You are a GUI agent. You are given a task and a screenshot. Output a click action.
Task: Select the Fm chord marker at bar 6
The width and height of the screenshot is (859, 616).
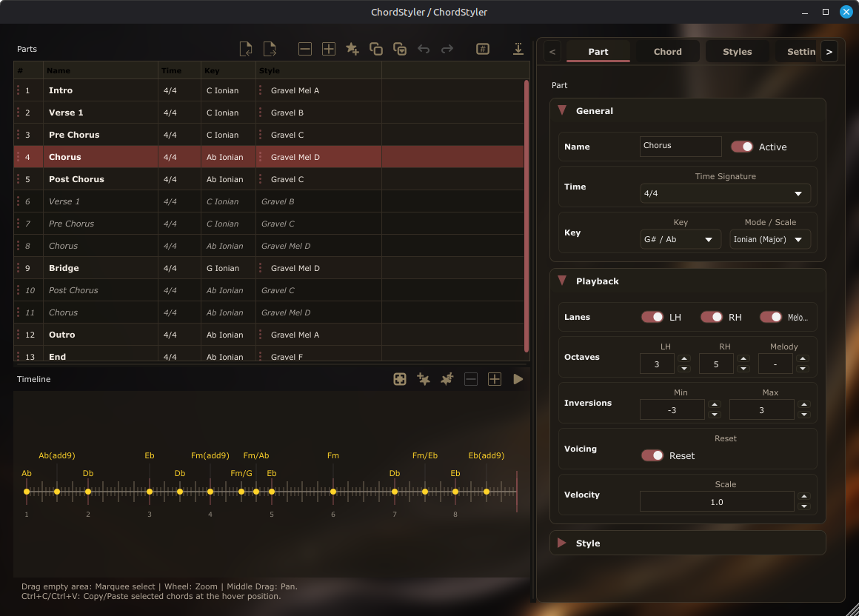point(333,492)
